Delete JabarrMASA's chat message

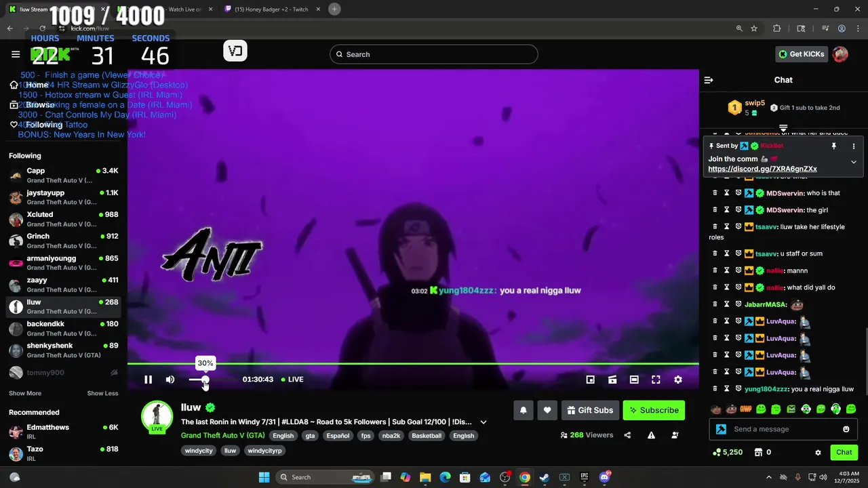(715, 304)
